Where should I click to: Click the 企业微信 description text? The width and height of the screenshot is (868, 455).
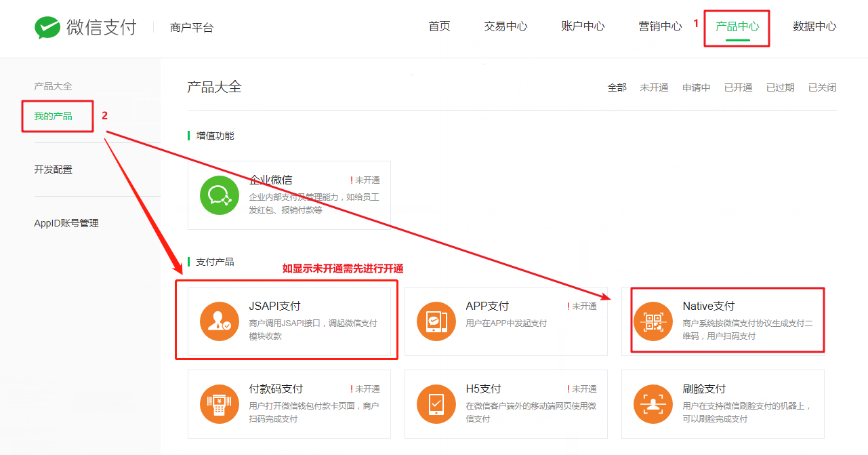pyautogui.click(x=314, y=203)
